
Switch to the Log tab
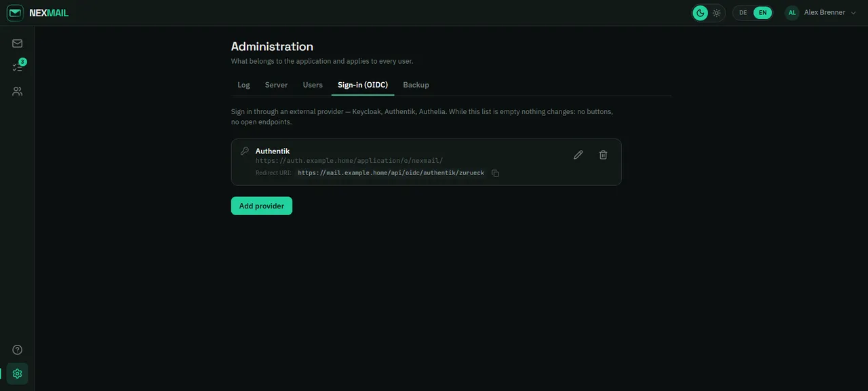(243, 85)
